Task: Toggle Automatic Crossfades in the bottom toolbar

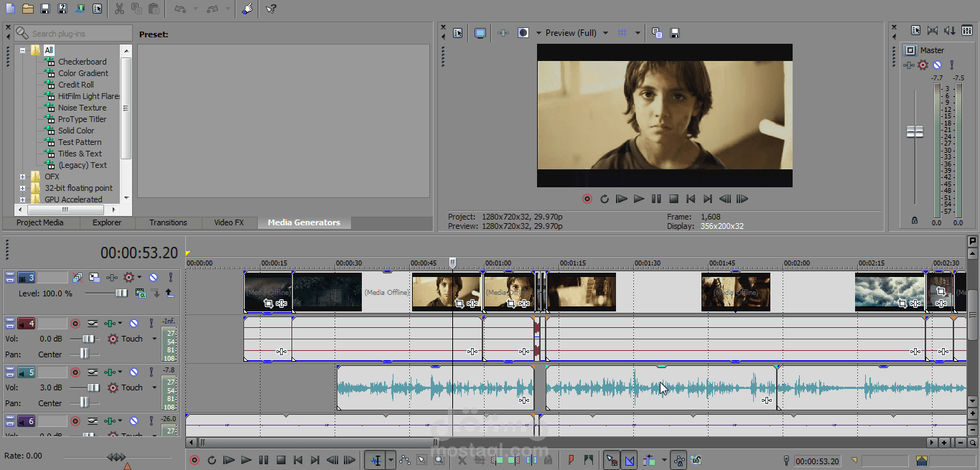Action: (630, 460)
